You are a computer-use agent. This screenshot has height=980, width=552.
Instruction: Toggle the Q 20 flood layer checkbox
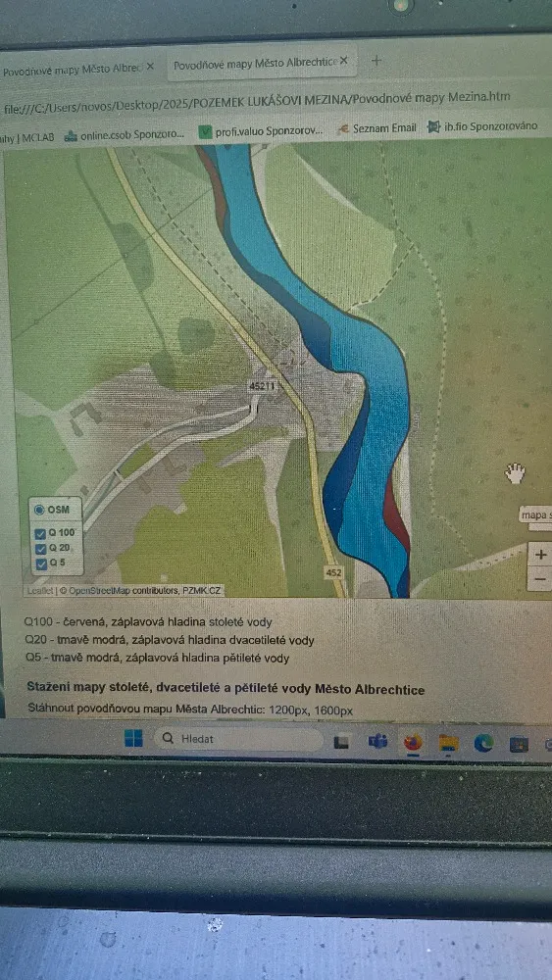pyautogui.click(x=41, y=548)
